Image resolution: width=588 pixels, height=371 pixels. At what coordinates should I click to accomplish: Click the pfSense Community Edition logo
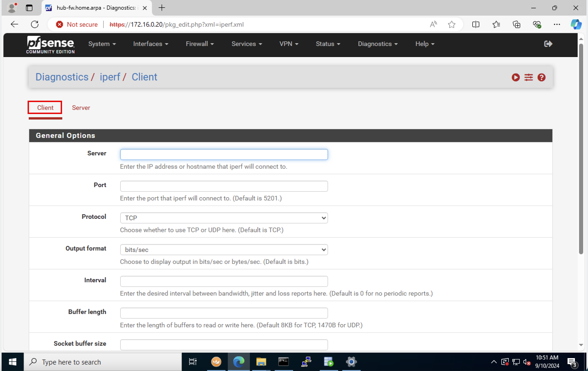pyautogui.click(x=50, y=45)
